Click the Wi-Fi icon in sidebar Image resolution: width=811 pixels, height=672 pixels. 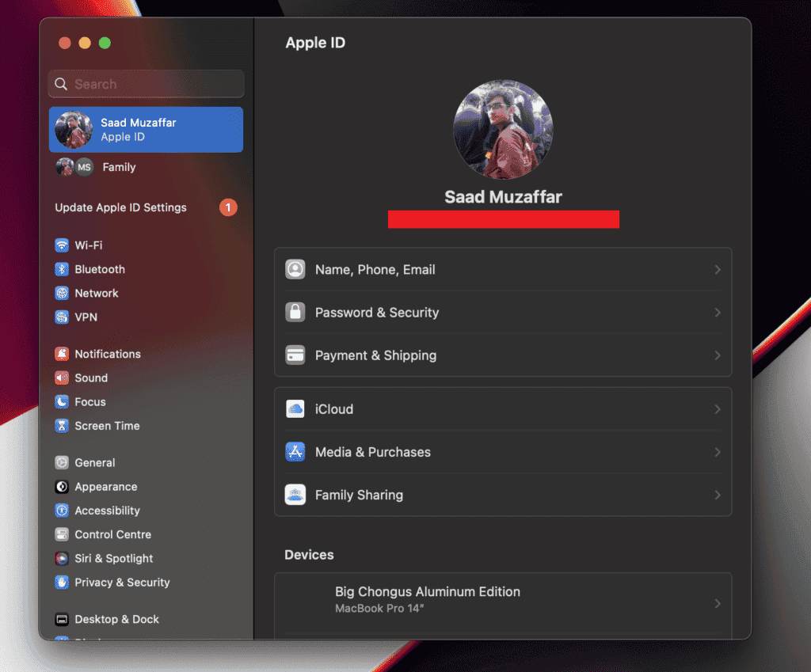coord(62,245)
